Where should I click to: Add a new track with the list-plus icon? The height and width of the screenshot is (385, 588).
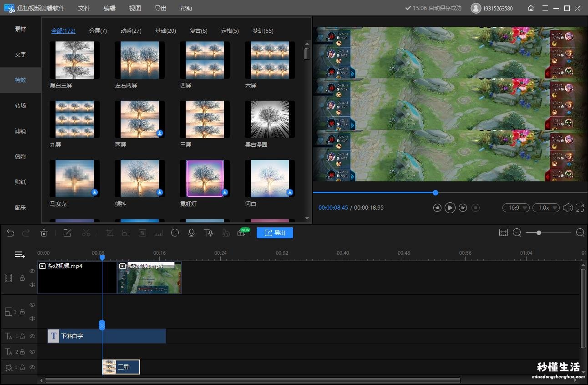tap(20, 255)
